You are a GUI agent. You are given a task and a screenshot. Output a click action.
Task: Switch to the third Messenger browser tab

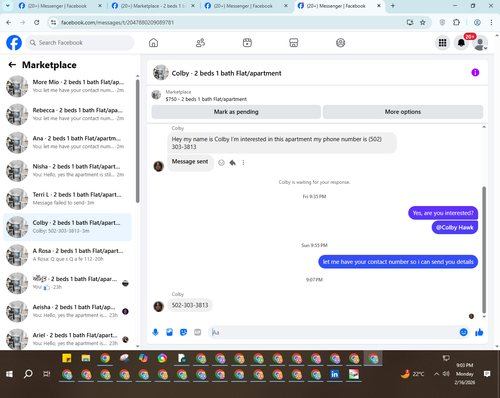pyautogui.click(x=246, y=6)
